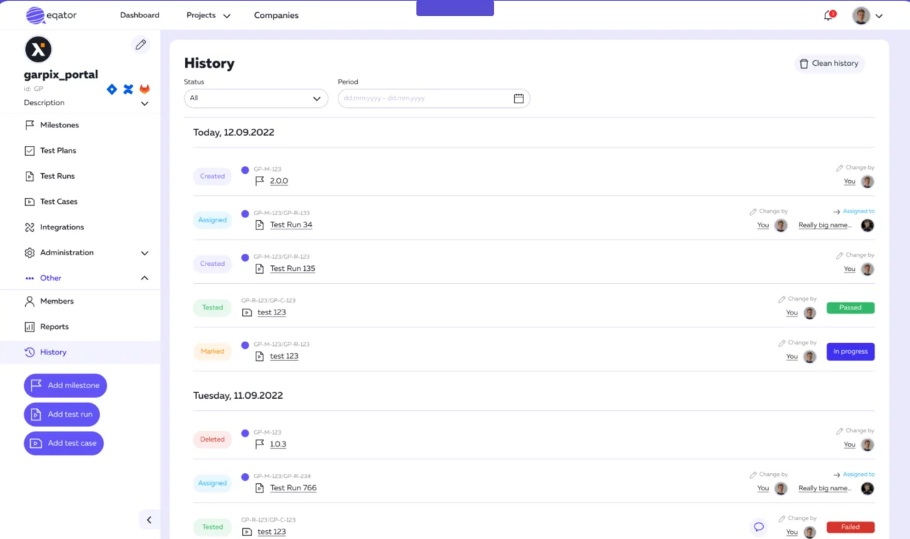Viewport: 910px width, 539px height.
Task: Click the Passed status badge
Action: (x=850, y=308)
